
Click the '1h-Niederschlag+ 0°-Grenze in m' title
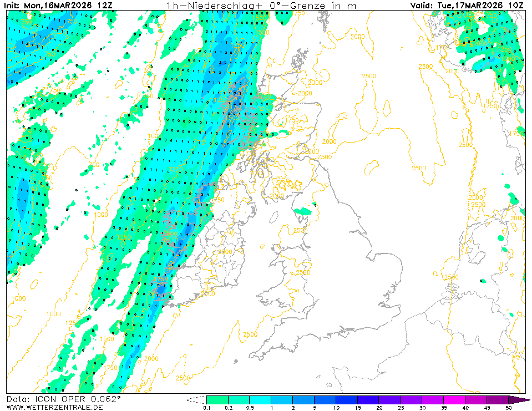(x=261, y=5)
